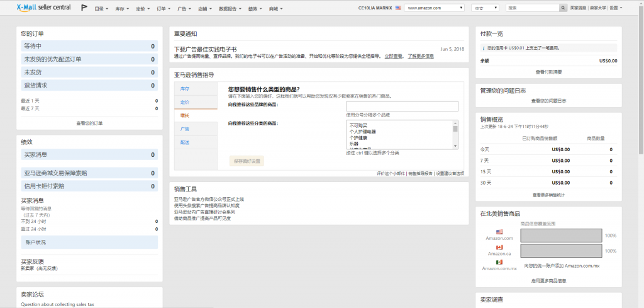Select the 增长 tab in sales guide
644x308 pixels.
(196, 115)
